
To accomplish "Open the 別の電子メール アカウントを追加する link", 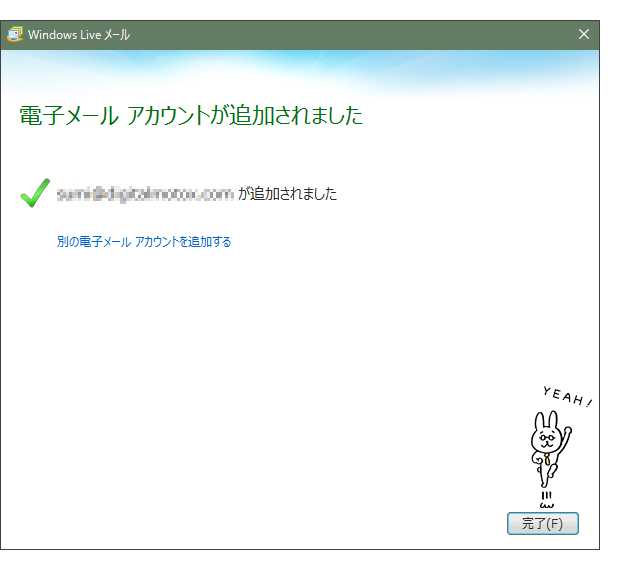I will click(x=144, y=242).
